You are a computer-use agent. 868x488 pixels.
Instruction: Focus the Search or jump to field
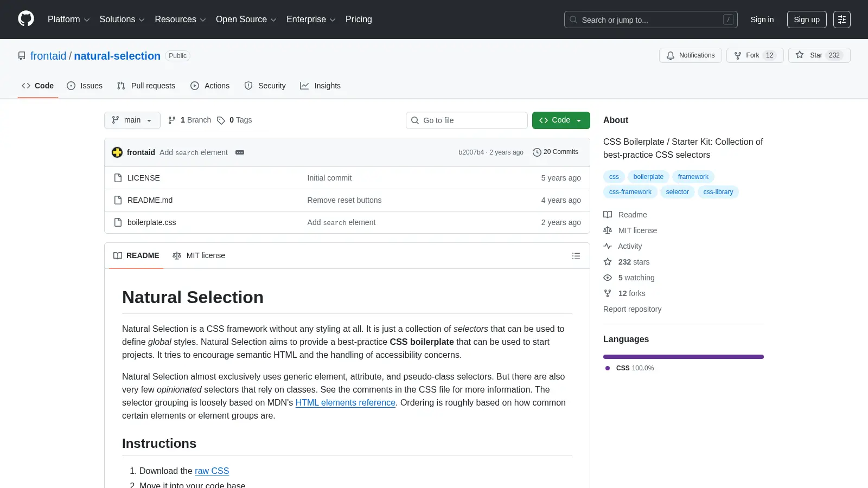(651, 20)
